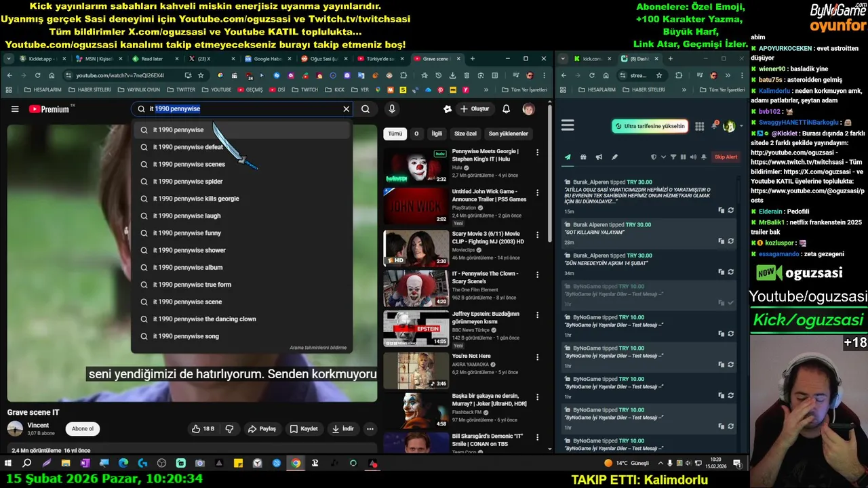Image resolution: width=868 pixels, height=488 pixels.
Task: Select the Size özel filter chip
Action: pos(465,134)
